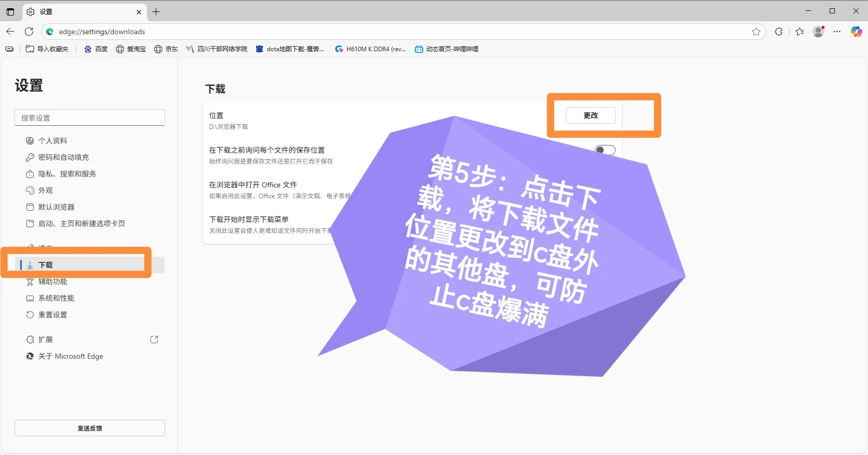Open the user profile avatar
868x455 pixels.
click(x=818, y=32)
